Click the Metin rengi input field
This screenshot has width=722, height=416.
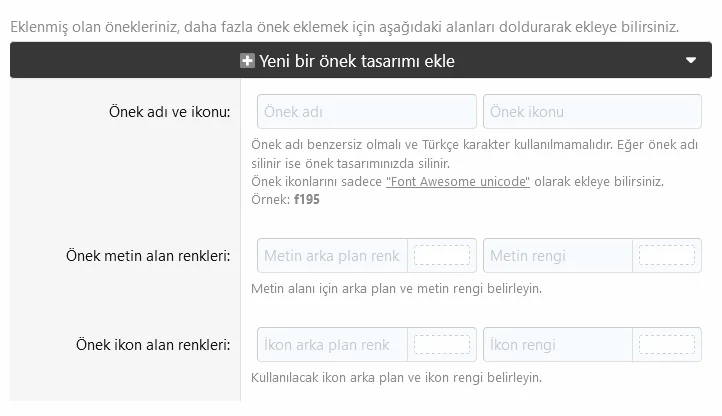point(558,255)
